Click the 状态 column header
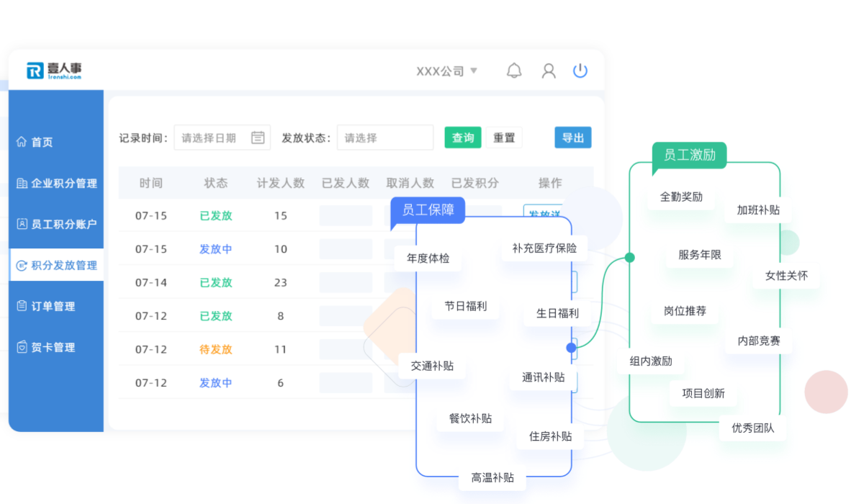864x504 pixels. [216, 183]
